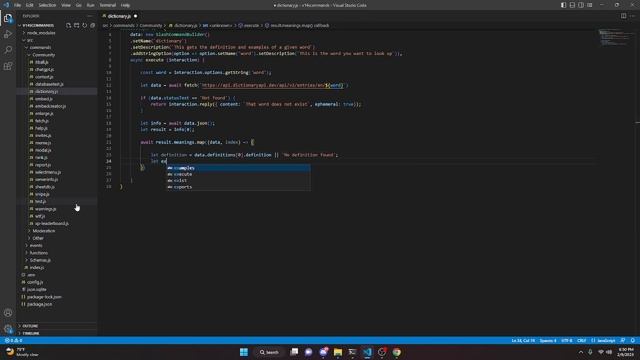Screen dimensions: 640x360
Task: Open File Explorer from taskbar
Action: (x=338, y=352)
